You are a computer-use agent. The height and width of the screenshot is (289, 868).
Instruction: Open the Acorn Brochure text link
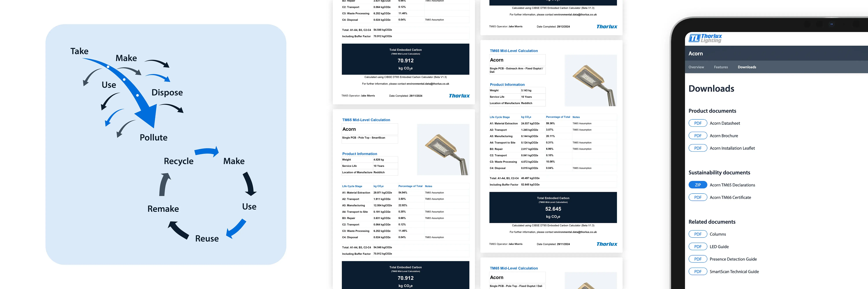pyautogui.click(x=724, y=136)
